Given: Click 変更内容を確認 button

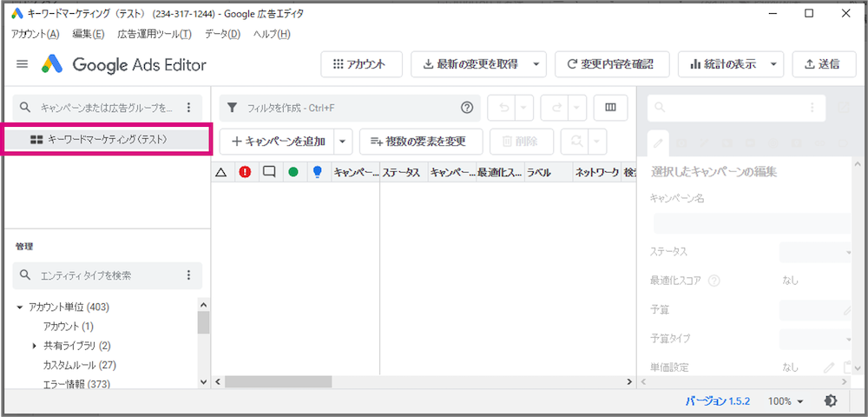Looking at the screenshot, I should click(612, 64).
